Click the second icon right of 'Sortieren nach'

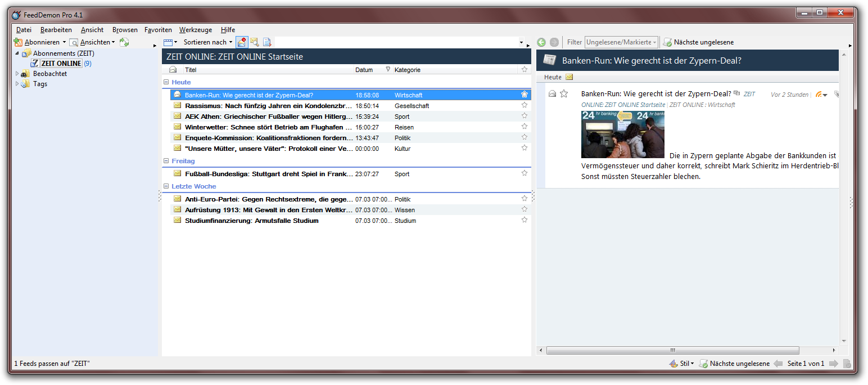pos(255,42)
